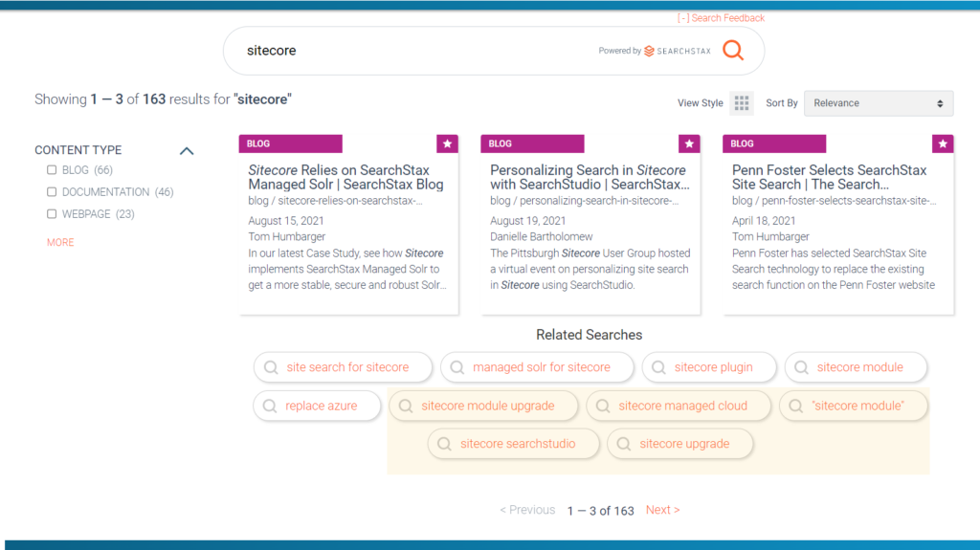
Task: Search related term sitecore module upgrade
Action: 483,407
